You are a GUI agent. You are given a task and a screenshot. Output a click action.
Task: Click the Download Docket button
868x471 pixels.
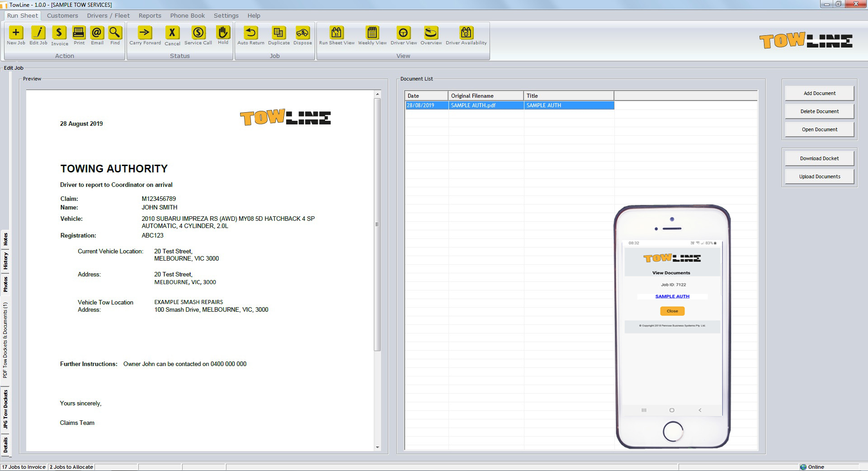click(x=819, y=158)
